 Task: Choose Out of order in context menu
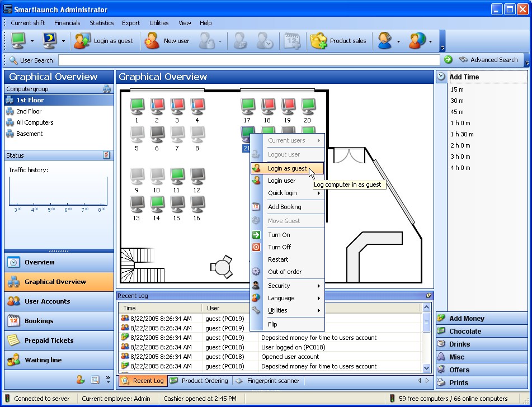[x=287, y=272]
